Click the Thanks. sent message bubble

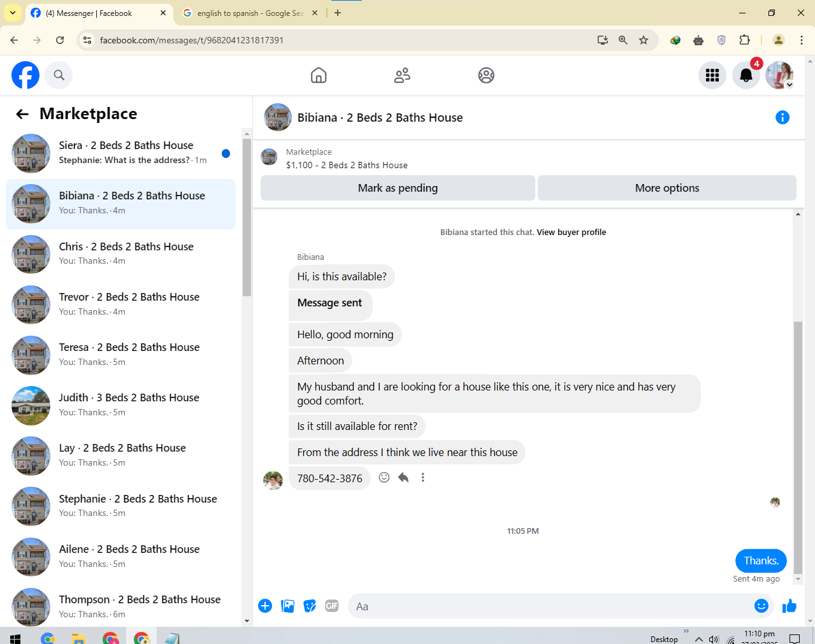pyautogui.click(x=761, y=561)
